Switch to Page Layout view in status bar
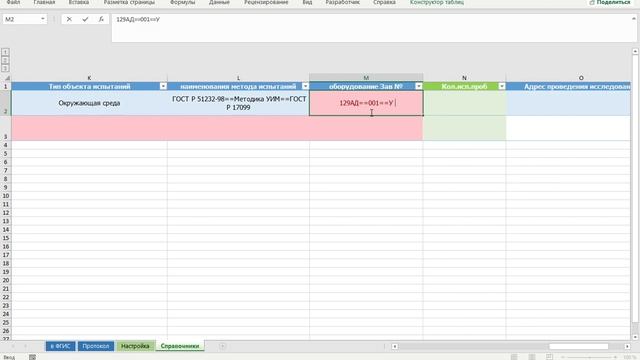Screen dimensions: 640x360 click(x=531, y=357)
